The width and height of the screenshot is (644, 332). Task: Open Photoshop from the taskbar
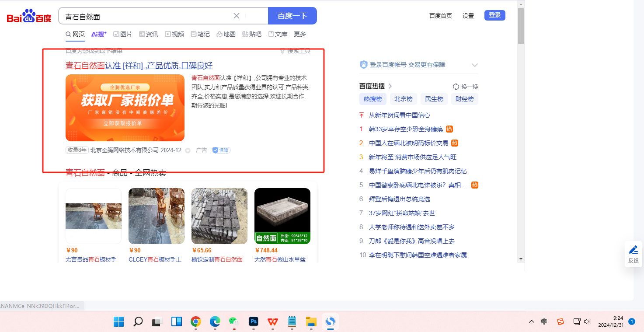tap(254, 322)
